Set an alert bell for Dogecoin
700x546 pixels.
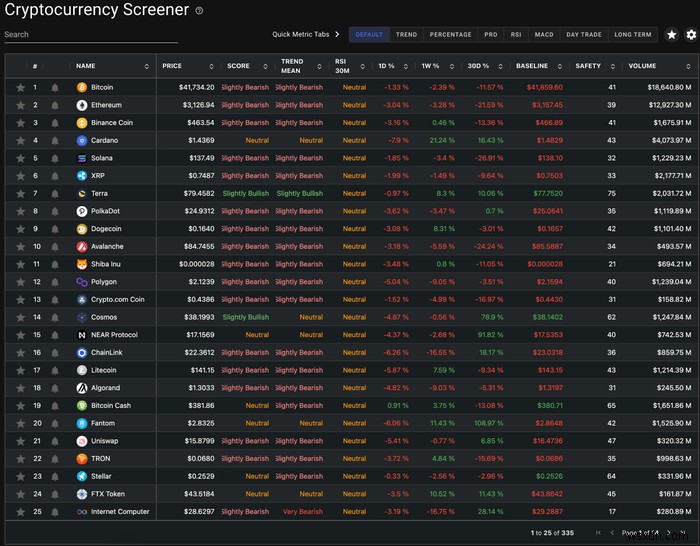point(55,229)
